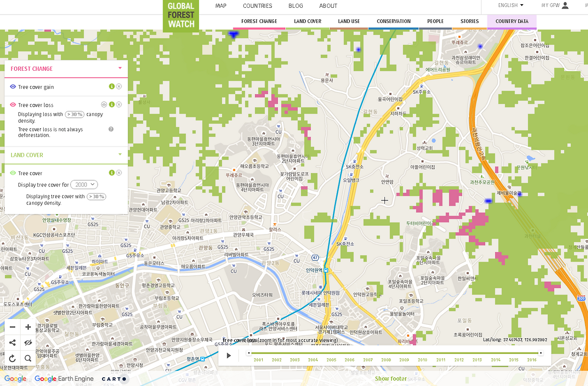Jump to 2001 on the timeline
The image size is (588, 386).
(x=258, y=360)
